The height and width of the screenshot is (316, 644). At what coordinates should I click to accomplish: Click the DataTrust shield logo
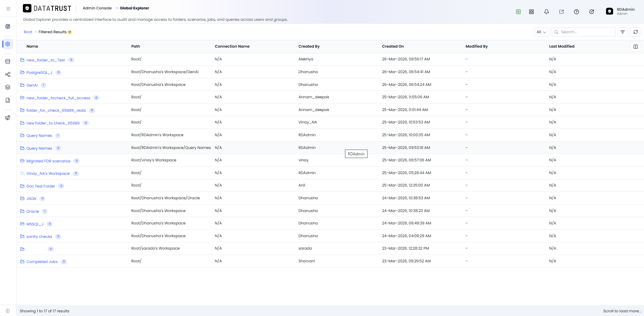point(27,8)
